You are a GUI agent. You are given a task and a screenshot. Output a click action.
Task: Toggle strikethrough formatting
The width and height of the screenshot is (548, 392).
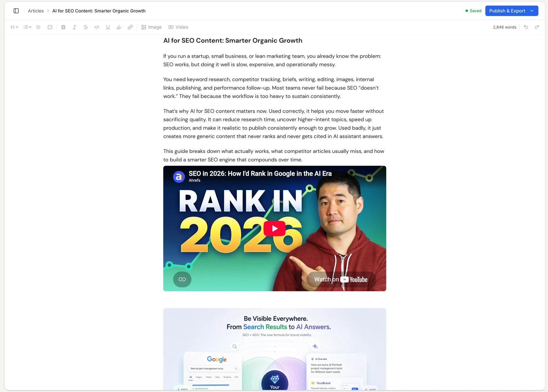tap(86, 27)
